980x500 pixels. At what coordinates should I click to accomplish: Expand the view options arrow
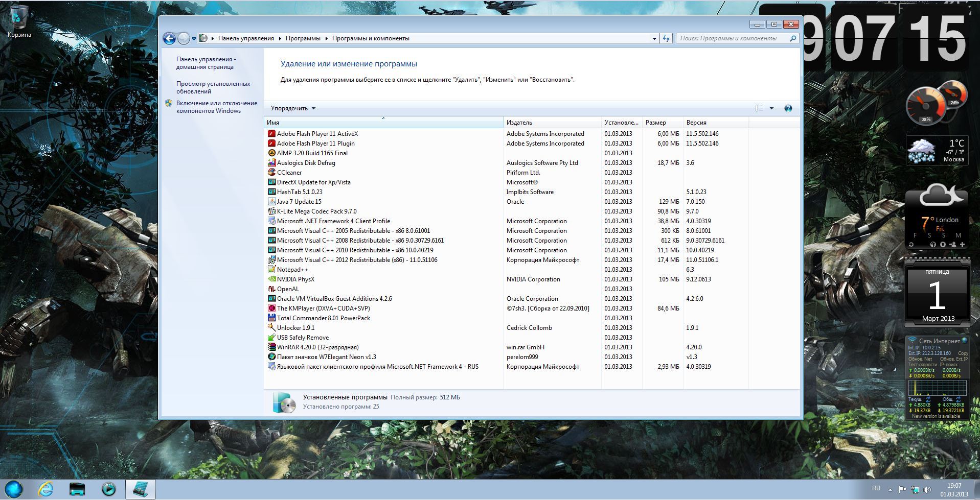pos(771,108)
